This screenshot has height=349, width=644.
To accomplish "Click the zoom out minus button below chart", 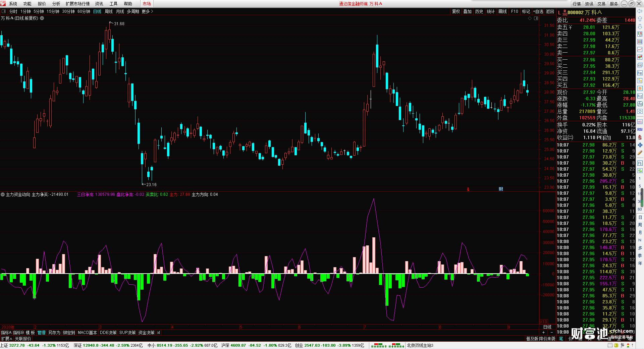I will [552, 333].
